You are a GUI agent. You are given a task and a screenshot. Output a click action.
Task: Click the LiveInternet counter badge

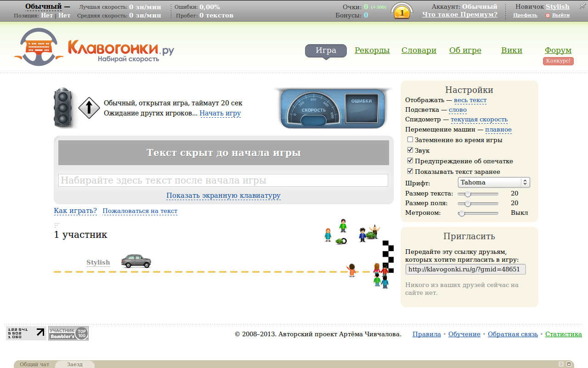[26, 333]
